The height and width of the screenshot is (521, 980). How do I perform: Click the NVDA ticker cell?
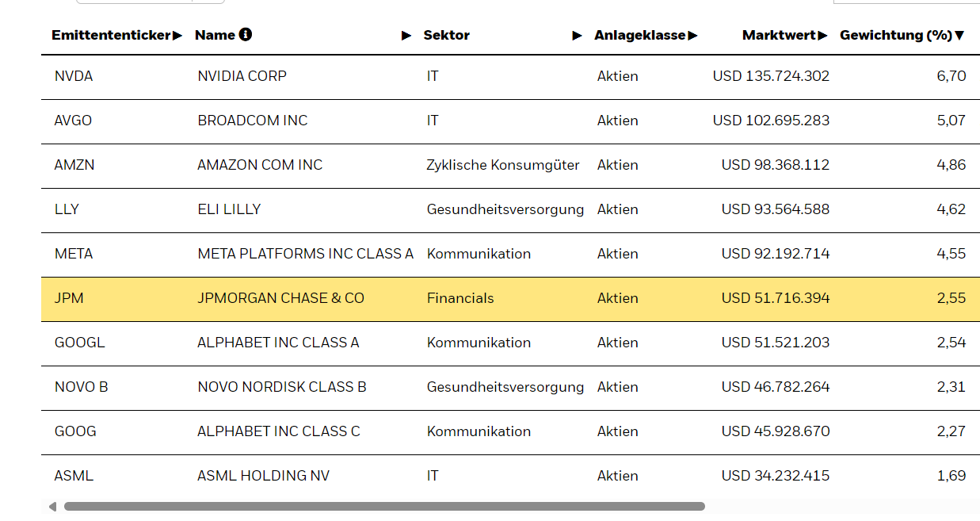(x=74, y=76)
